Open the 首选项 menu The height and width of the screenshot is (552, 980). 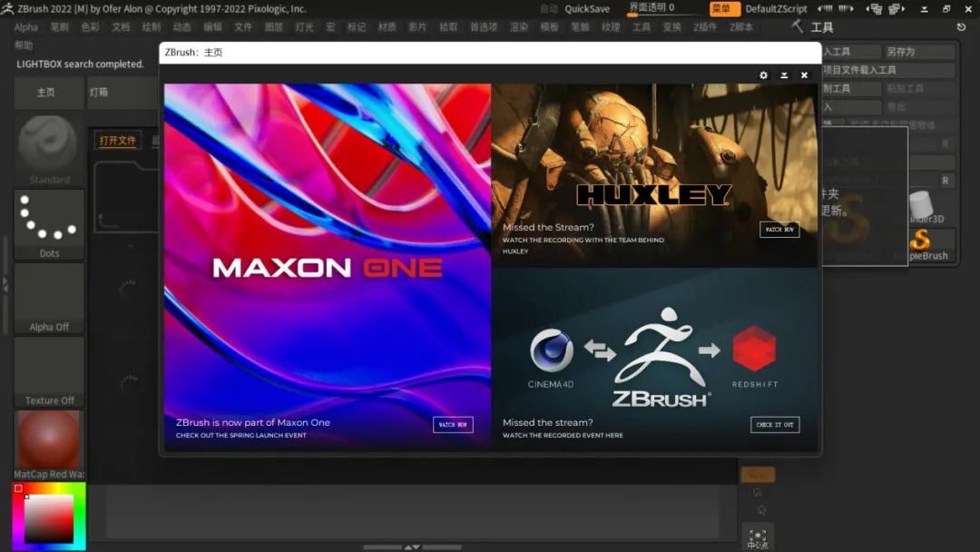point(485,27)
